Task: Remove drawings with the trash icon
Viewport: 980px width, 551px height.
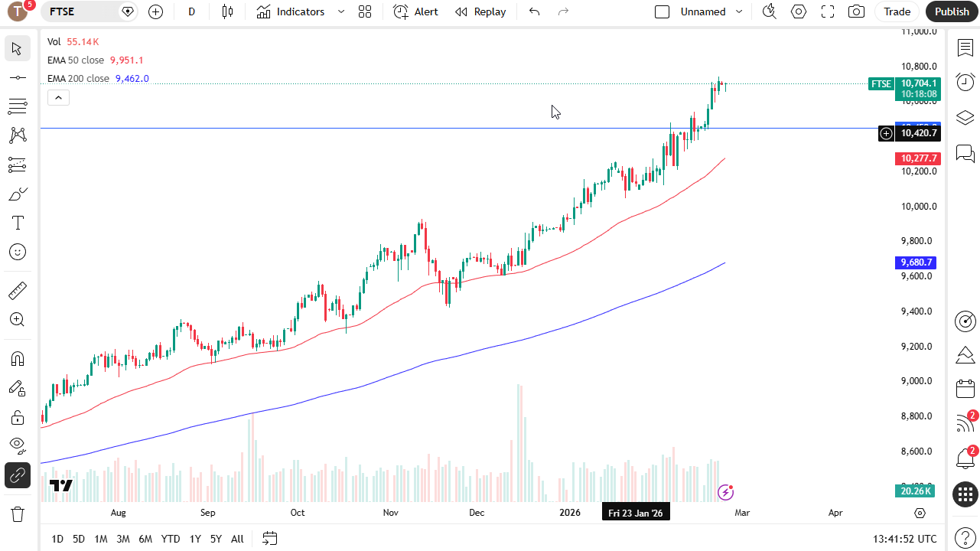Action: coord(17,514)
